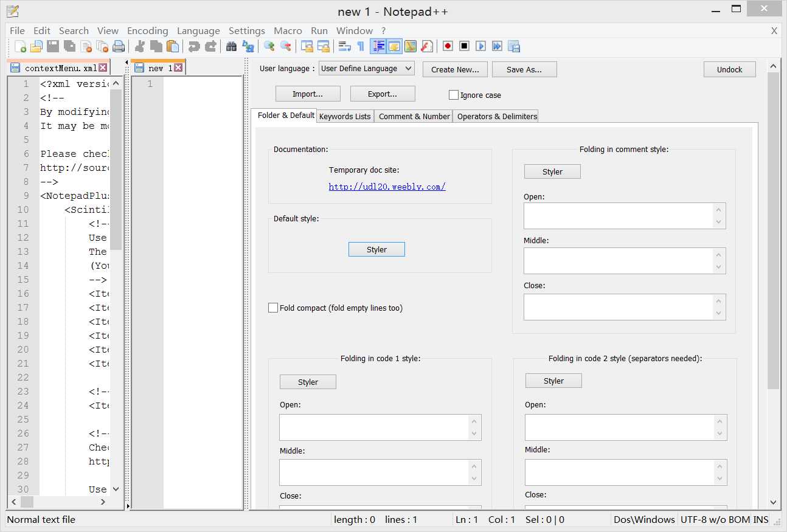Open the Default style Styler button
Image resolution: width=787 pixels, height=532 pixels.
376,249
